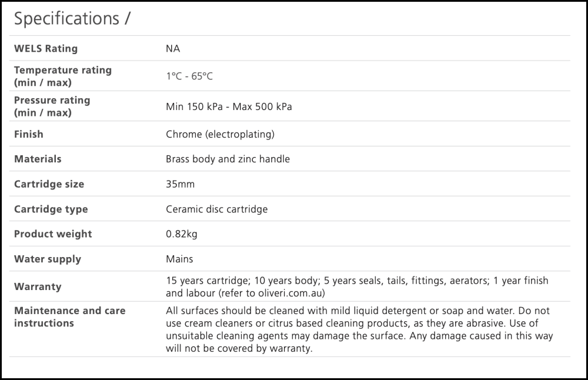The width and height of the screenshot is (588, 380).
Task: Select the 1°C - 65°C temperature value
Action: 189,76
